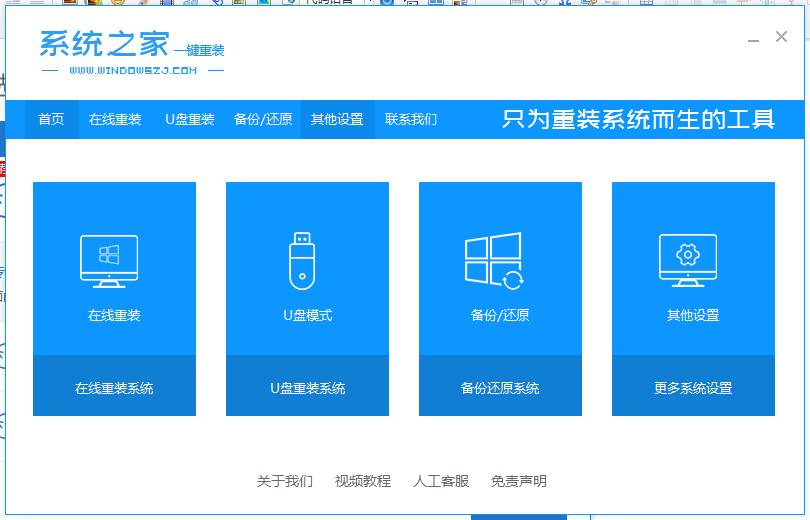810x520 pixels.
Task: Open the 在线重装 tab in the navigation bar
Action: [x=115, y=120]
